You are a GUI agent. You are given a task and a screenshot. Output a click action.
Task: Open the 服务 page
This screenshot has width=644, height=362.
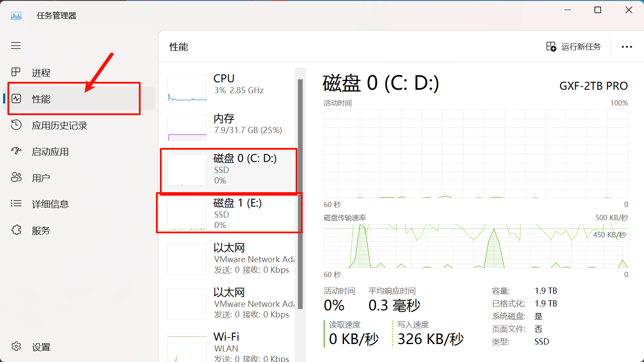tap(79, 230)
